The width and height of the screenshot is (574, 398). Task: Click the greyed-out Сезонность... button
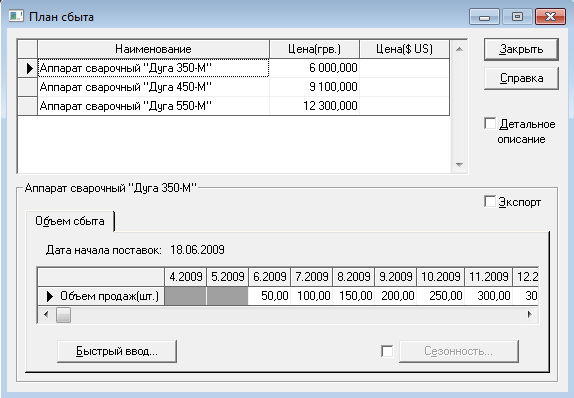tap(459, 351)
